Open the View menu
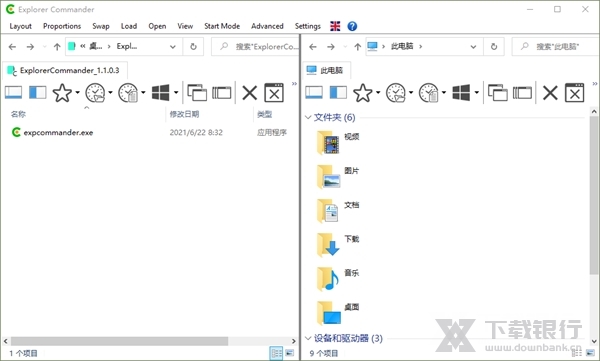600x361 pixels. coord(185,26)
